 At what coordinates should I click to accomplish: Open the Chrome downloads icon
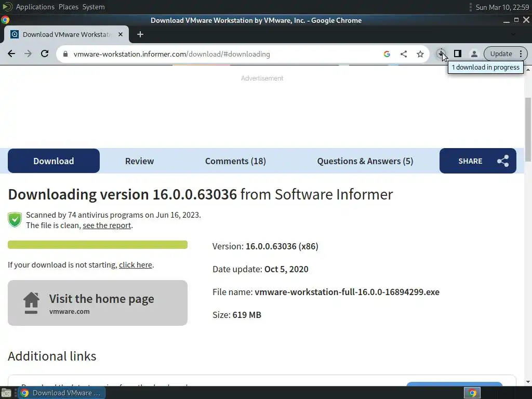[441, 54]
